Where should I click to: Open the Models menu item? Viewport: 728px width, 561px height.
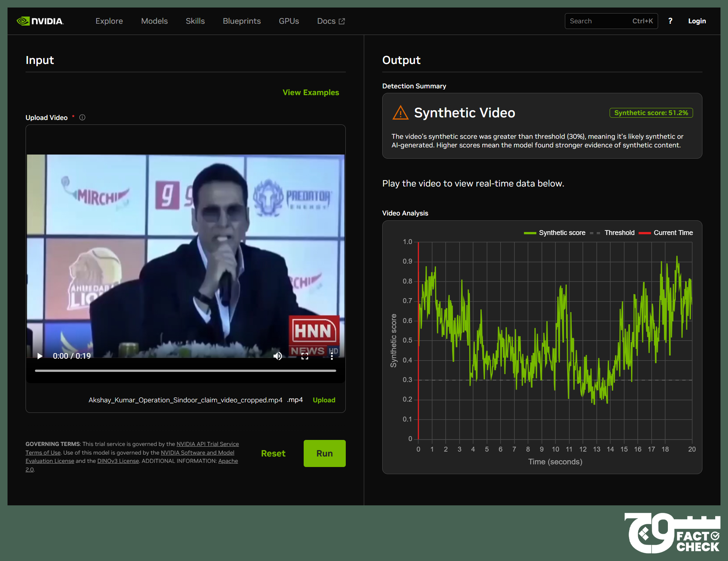coord(154,21)
